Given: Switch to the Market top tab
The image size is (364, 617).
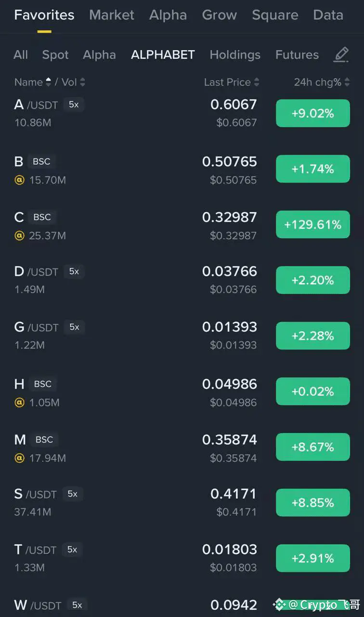Looking at the screenshot, I should click(112, 15).
